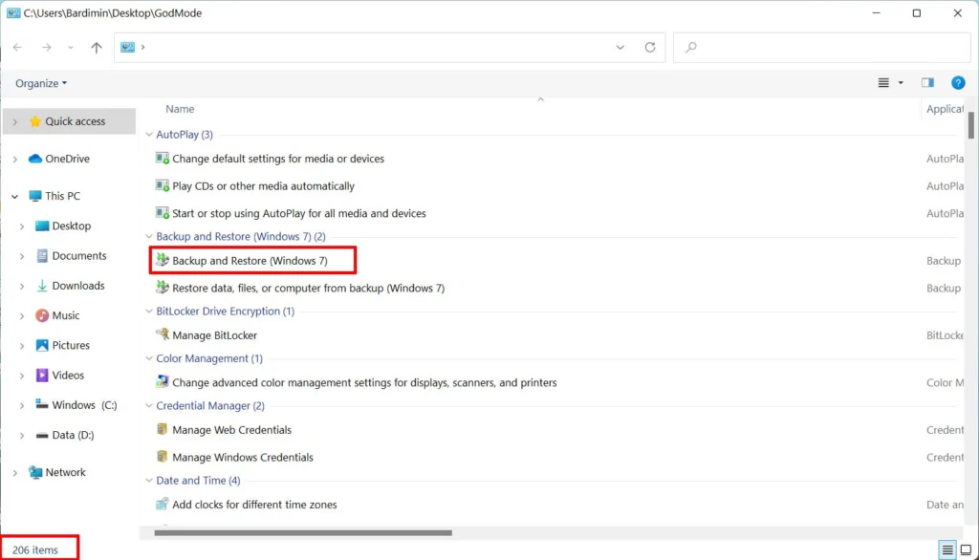
Task: Open the view options dropdown arrow
Action: (x=901, y=83)
